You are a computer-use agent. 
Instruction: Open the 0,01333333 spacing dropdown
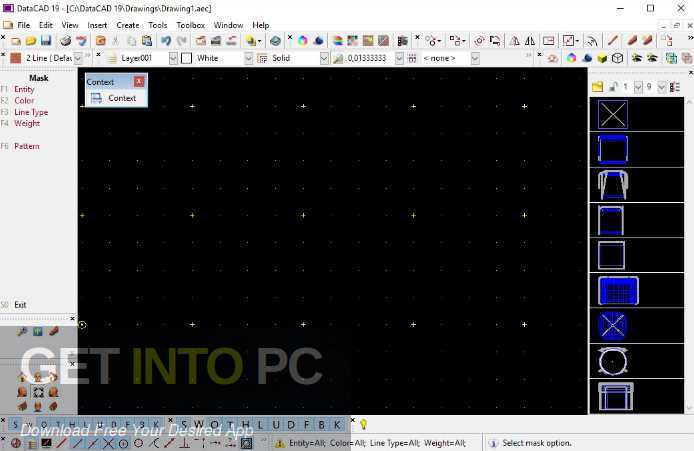[x=399, y=58]
